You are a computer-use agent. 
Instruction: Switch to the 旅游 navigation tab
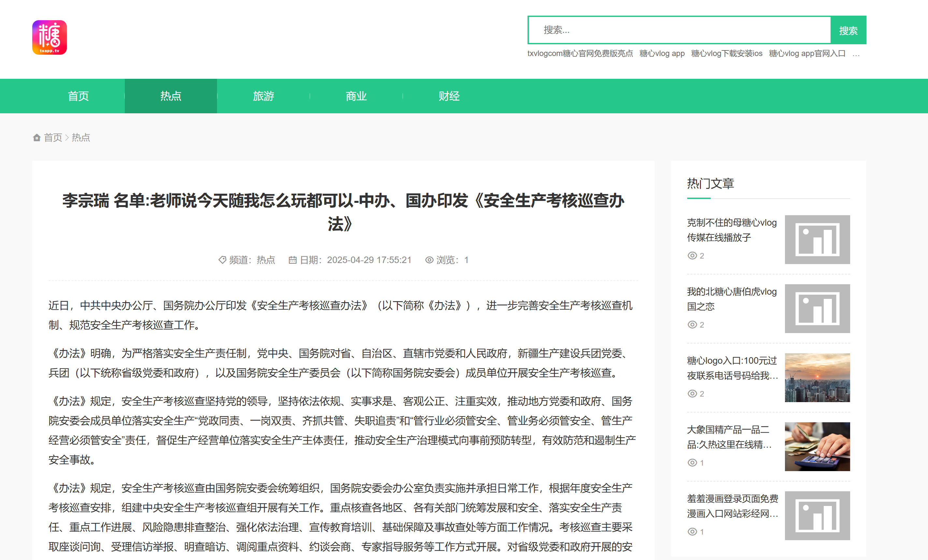pos(263,96)
